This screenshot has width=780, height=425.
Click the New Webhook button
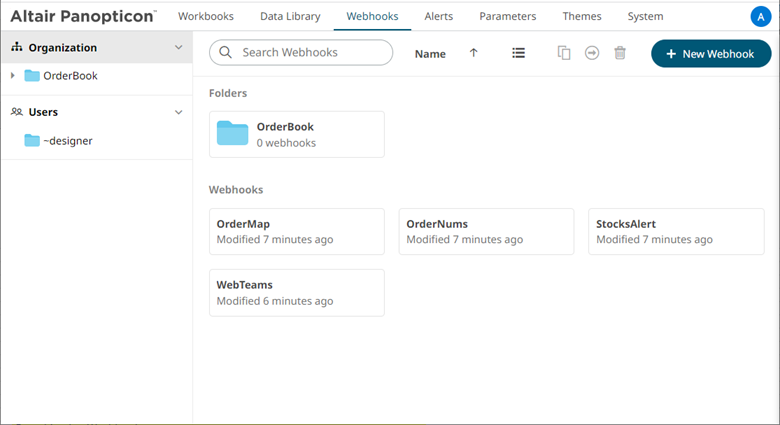coord(711,54)
